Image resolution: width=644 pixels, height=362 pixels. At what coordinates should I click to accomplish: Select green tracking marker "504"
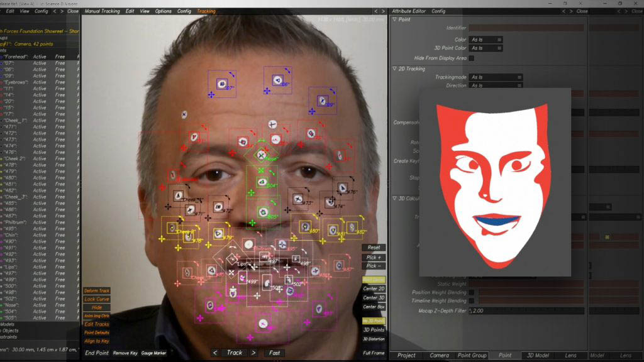pyautogui.click(x=262, y=182)
